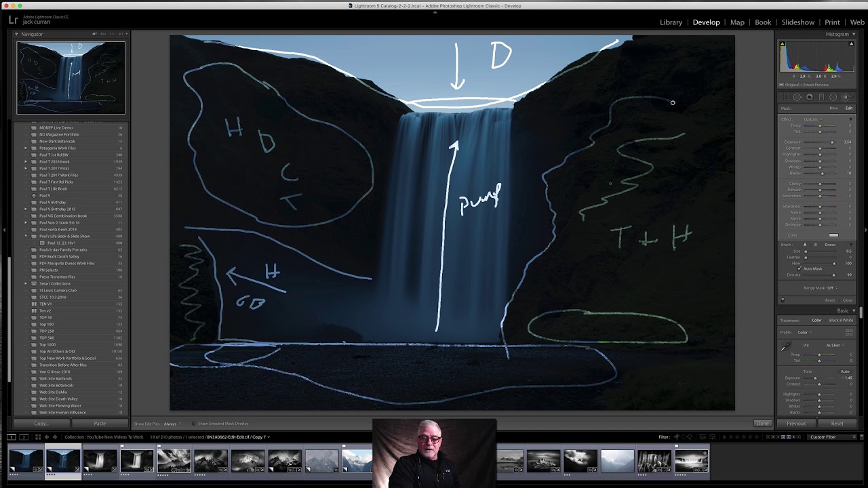This screenshot has width=868, height=488.
Task: Toggle the adjustment brush panel switch
Action: [783, 300]
